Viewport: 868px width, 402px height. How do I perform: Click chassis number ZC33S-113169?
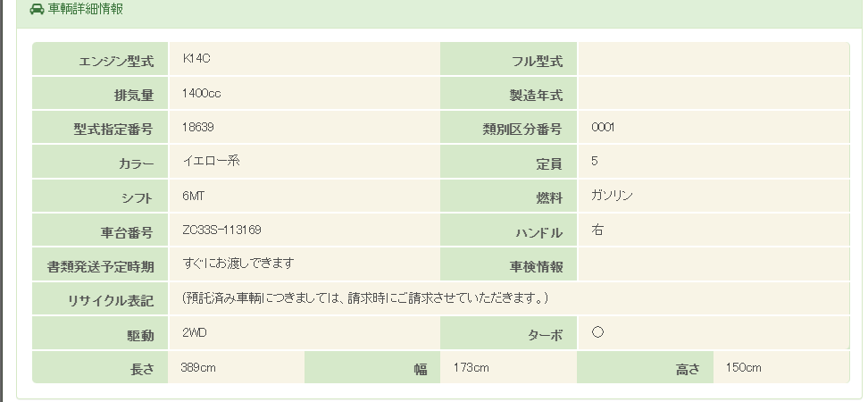point(221,230)
